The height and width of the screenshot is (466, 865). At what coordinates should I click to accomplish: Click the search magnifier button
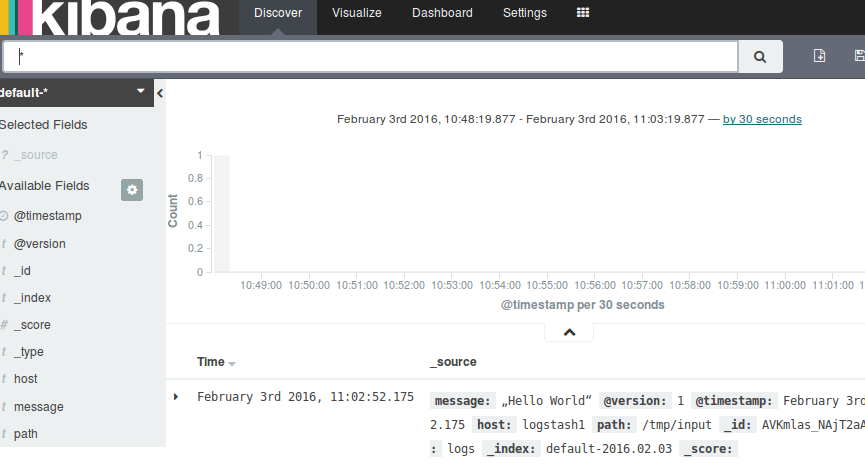click(x=760, y=57)
